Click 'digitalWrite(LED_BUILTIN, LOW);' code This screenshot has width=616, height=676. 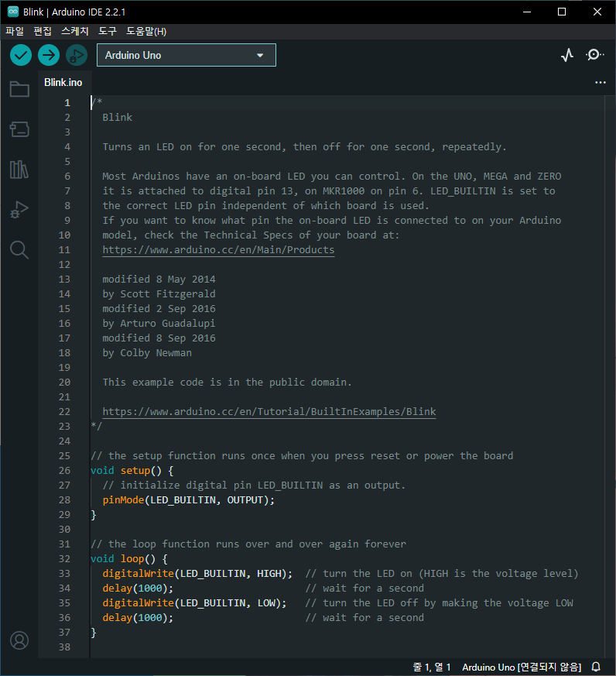pos(194,603)
